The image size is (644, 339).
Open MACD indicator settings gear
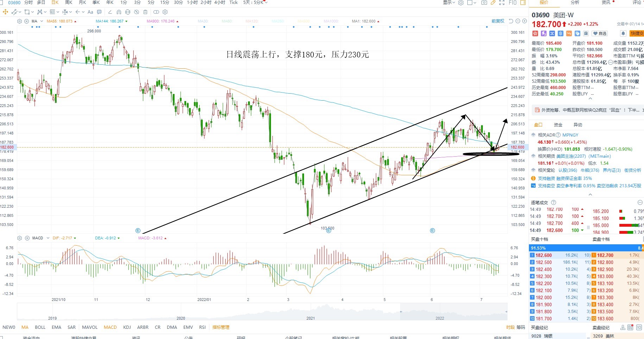[19, 238]
